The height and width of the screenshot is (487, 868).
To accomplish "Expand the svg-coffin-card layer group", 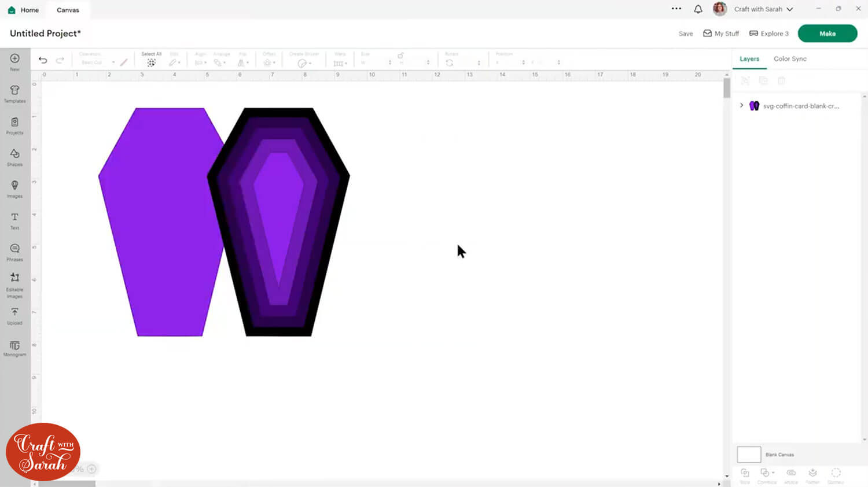I will 741,105.
